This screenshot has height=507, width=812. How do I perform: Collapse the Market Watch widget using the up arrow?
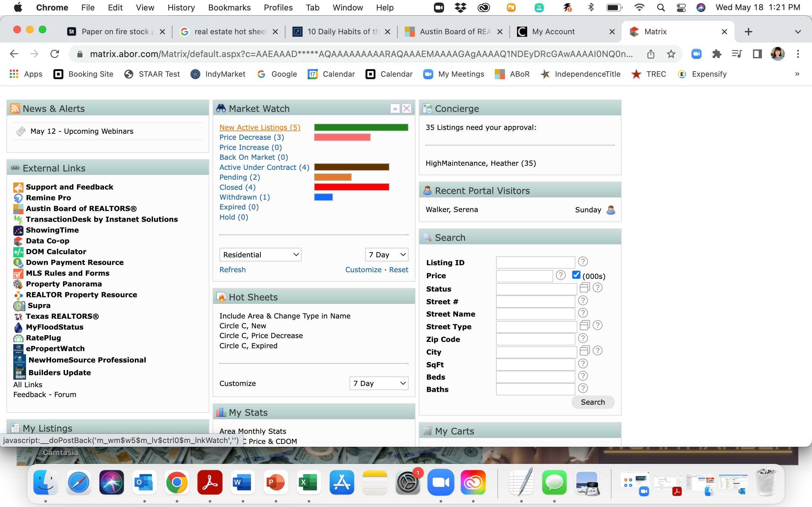(395, 109)
